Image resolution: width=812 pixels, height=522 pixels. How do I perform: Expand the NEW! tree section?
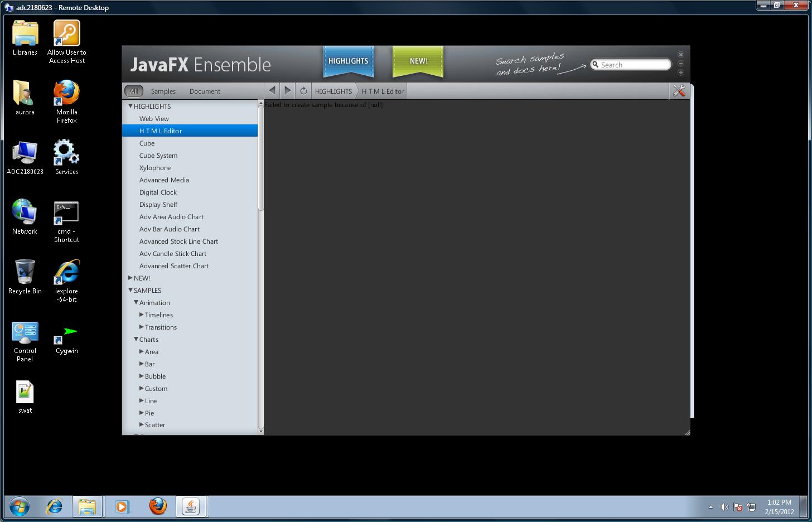click(130, 278)
